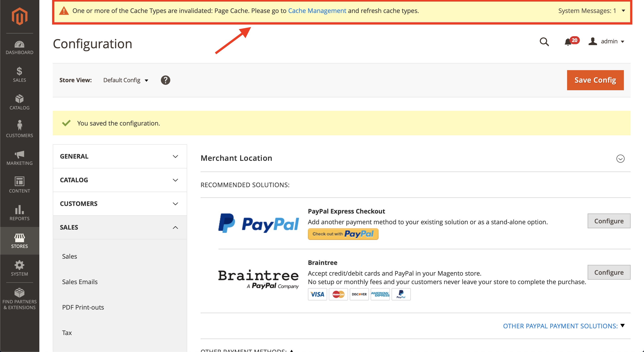
Task: Expand the System Messages dropdown arrow
Action: 623,11
